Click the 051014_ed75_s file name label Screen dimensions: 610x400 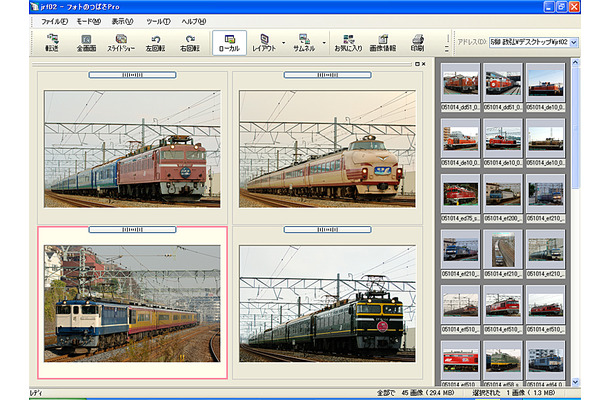(460, 219)
